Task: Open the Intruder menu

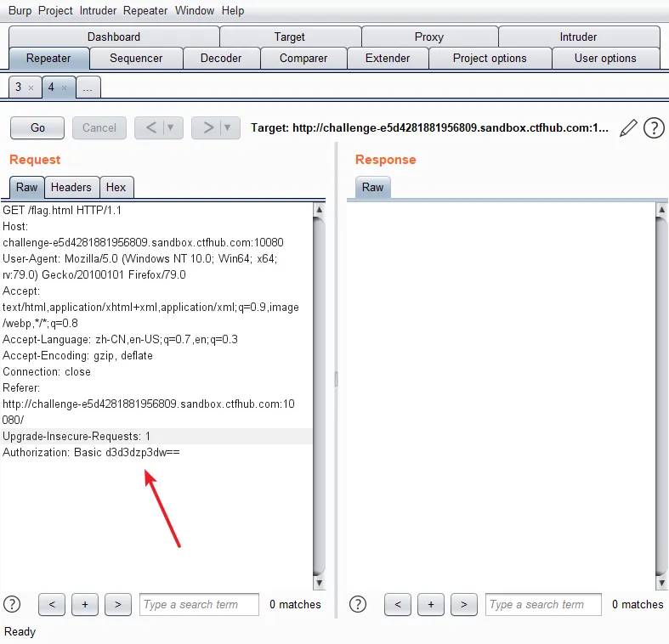Action: 98,10
